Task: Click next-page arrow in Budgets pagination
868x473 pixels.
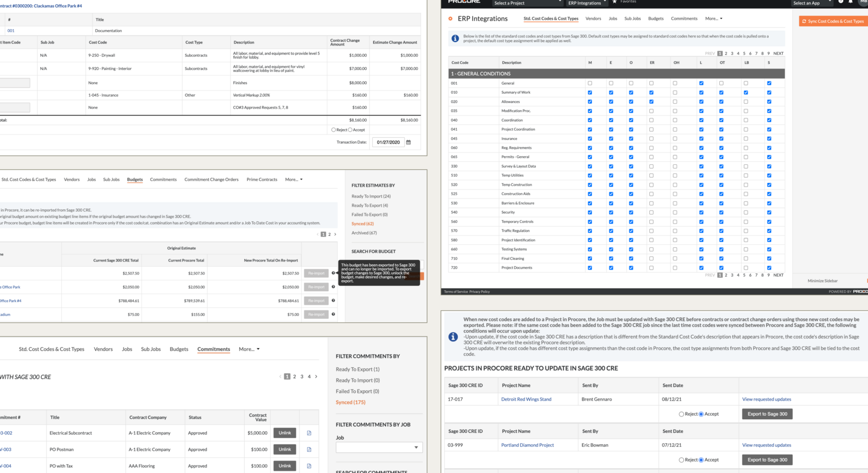Action: 335,234
